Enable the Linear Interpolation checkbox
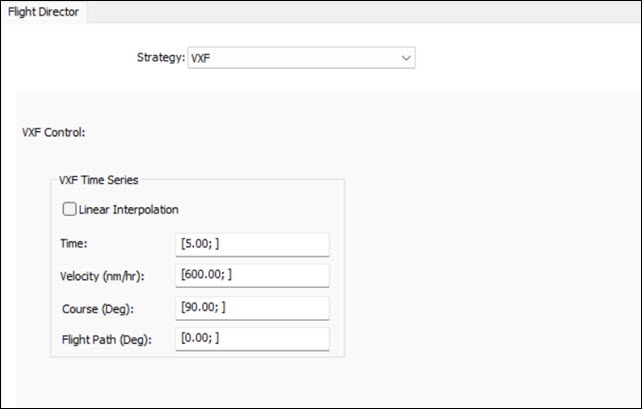Image resolution: width=642 pixels, height=409 pixels. pos(69,209)
